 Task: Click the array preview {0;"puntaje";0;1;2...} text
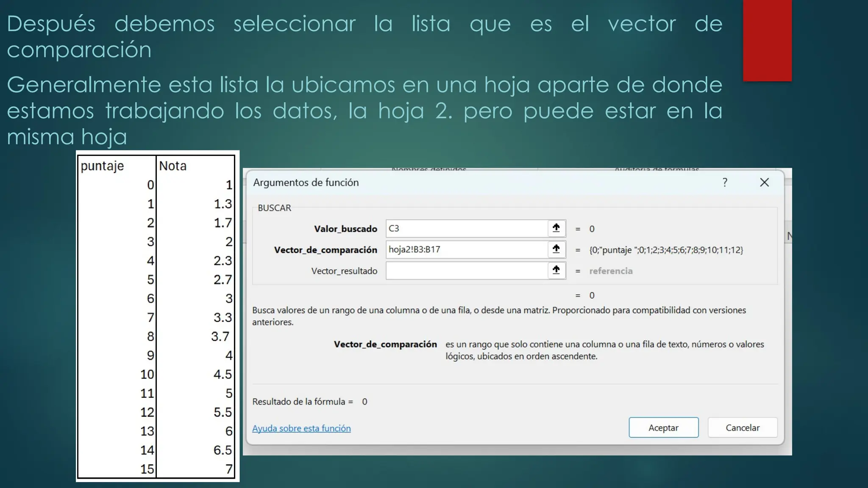coord(666,250)
